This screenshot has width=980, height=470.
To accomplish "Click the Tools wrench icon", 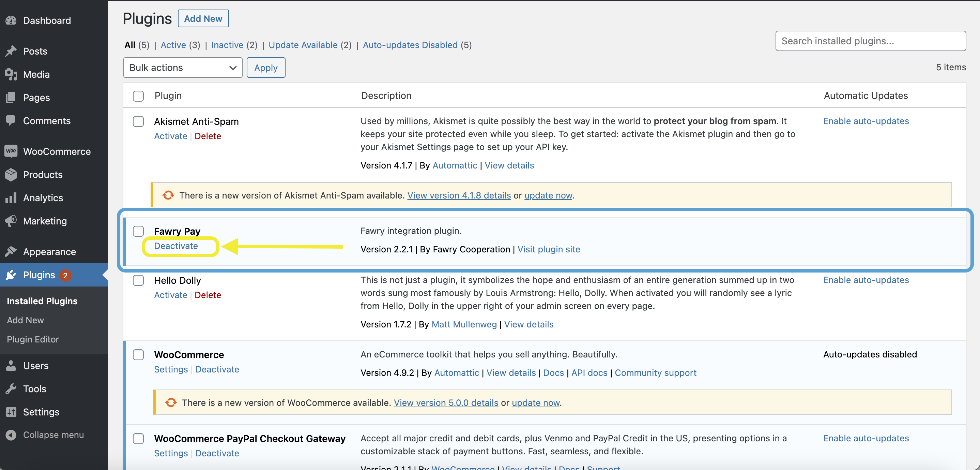I will [x=11, y=388].
